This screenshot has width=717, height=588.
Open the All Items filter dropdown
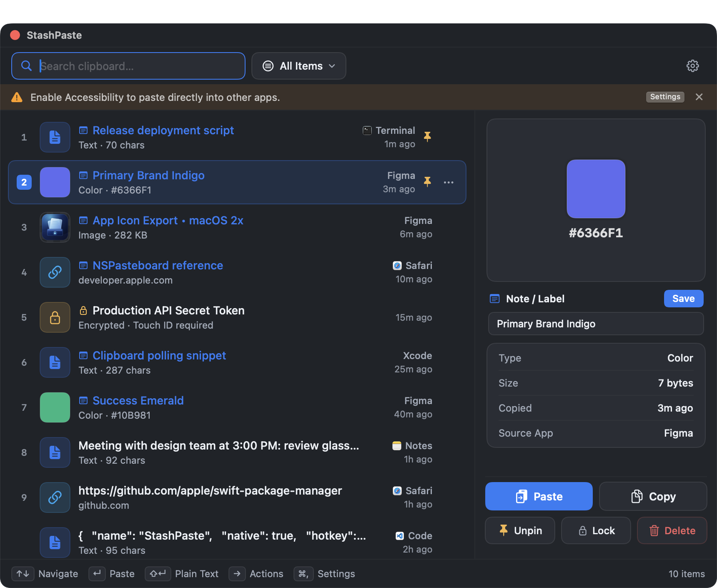point(299,66)
